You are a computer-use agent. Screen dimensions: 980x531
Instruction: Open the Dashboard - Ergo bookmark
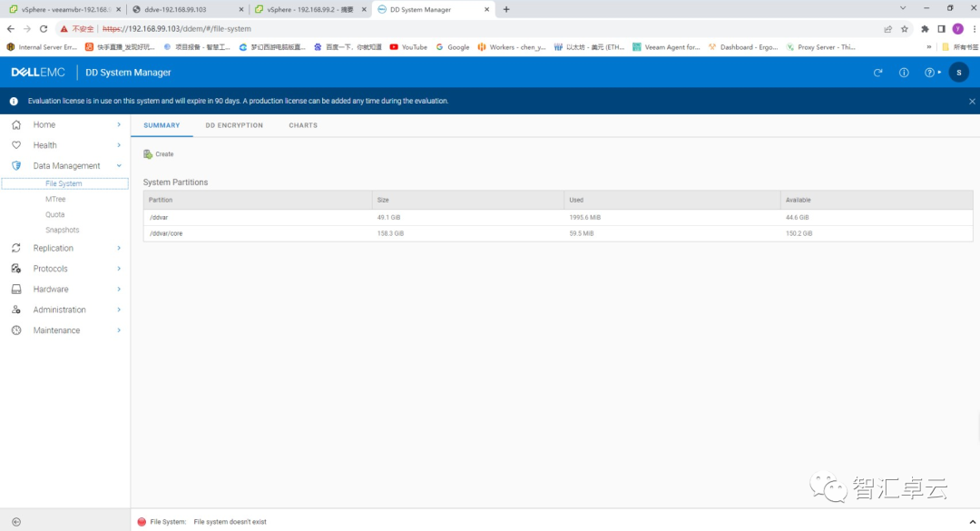(743, 47)
